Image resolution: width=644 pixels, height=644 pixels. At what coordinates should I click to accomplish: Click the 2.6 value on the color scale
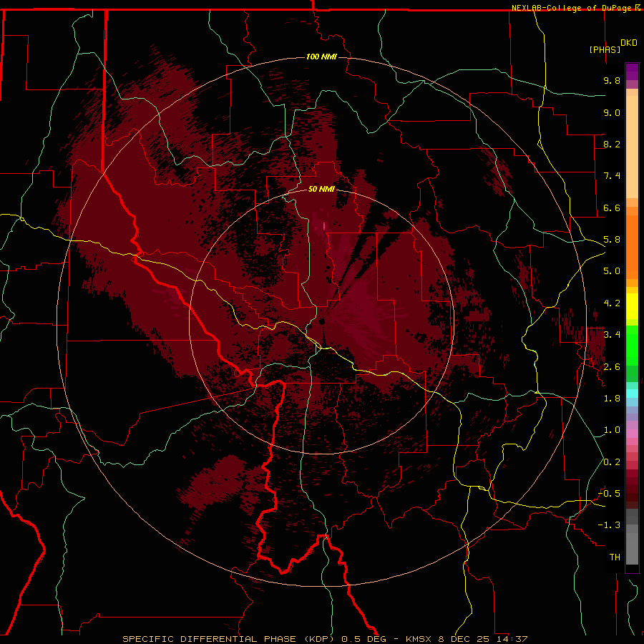(612, 367)
